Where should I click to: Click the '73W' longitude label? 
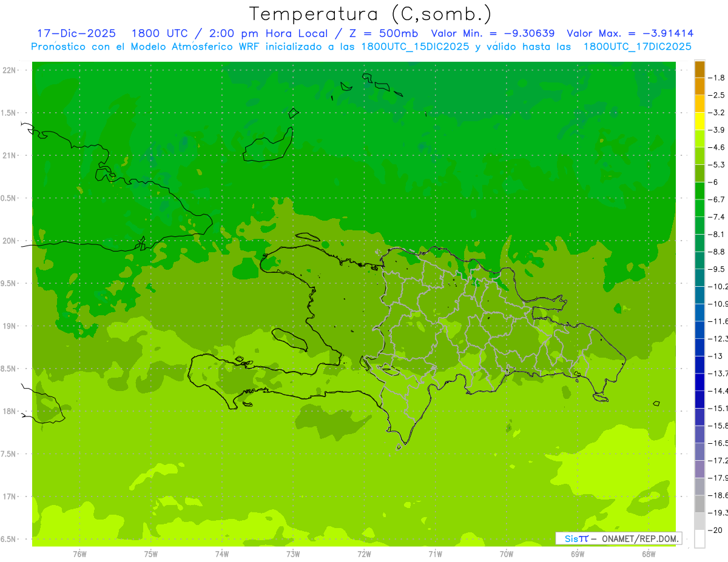(x=293, y=553)
